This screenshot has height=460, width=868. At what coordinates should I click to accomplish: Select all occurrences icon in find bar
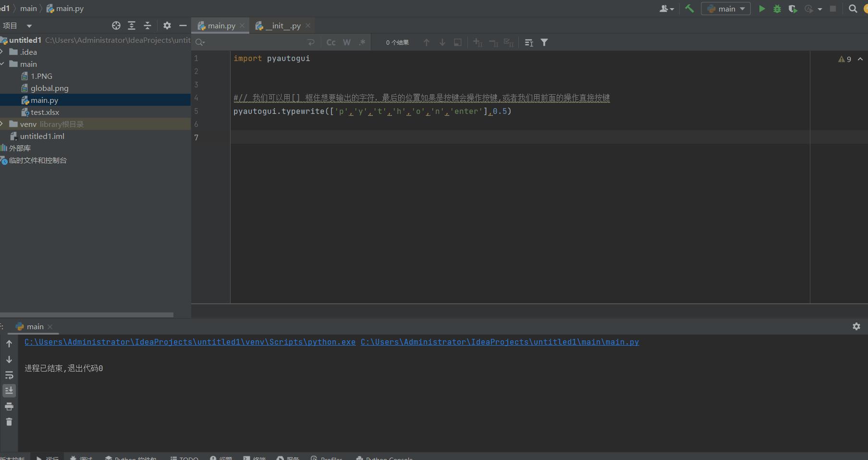tap(509, 42)
